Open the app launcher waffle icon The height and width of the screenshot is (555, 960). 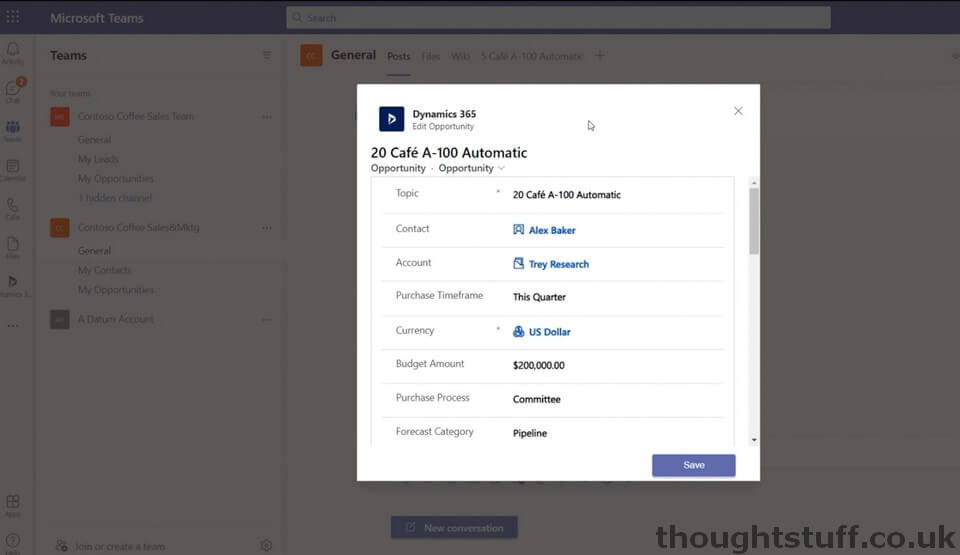[x=13, y=17]
